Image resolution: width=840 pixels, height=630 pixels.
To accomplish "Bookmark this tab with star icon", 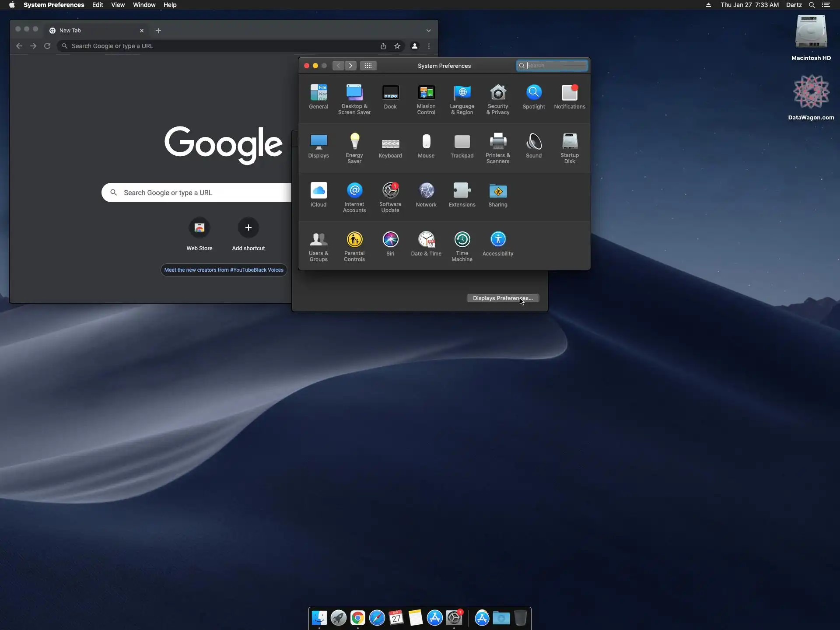I will 397,46.
